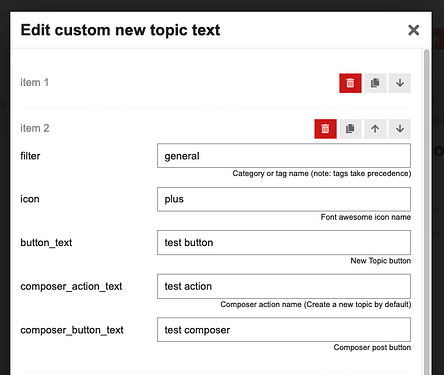Click the composer_action_text label
The image size is (444, 375).
(71, 286)
